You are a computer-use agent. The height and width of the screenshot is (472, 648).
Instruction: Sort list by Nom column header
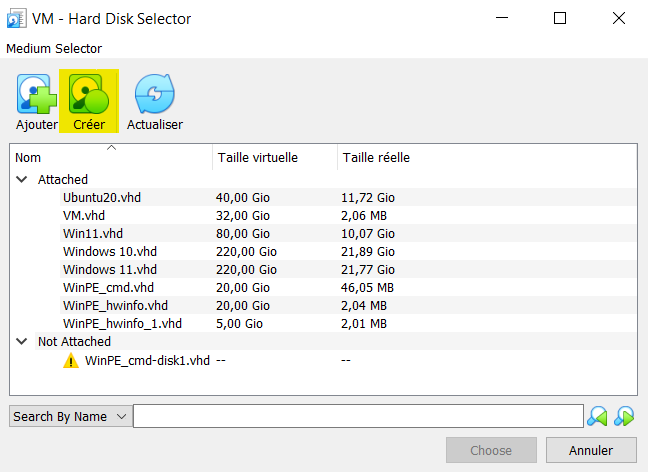point(110,158)
